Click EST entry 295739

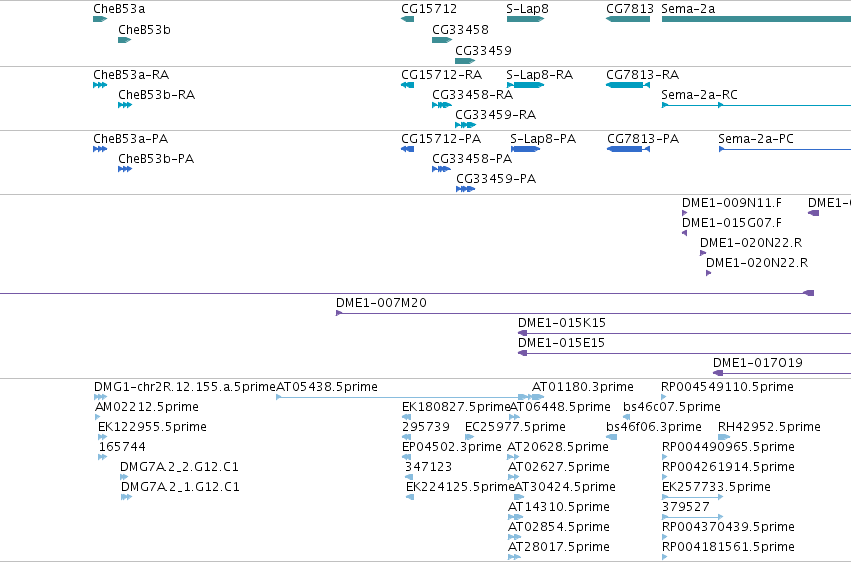click(x=426, y=427)
